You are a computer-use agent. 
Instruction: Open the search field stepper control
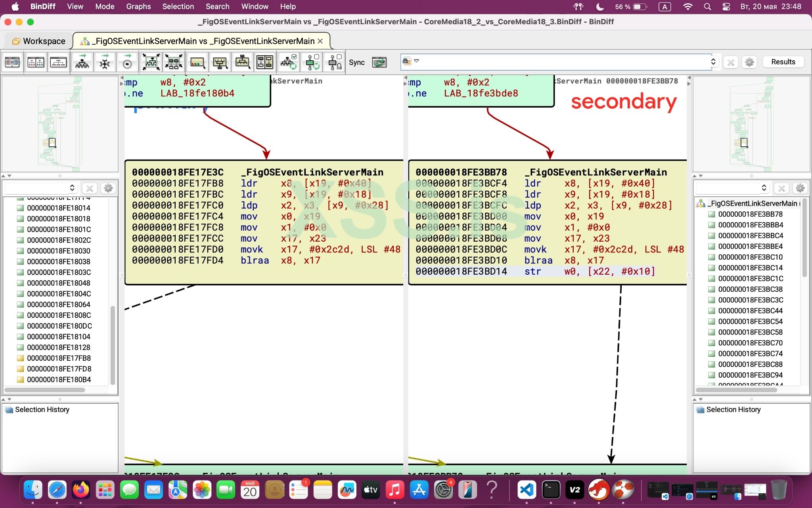[x=713, y=62]
